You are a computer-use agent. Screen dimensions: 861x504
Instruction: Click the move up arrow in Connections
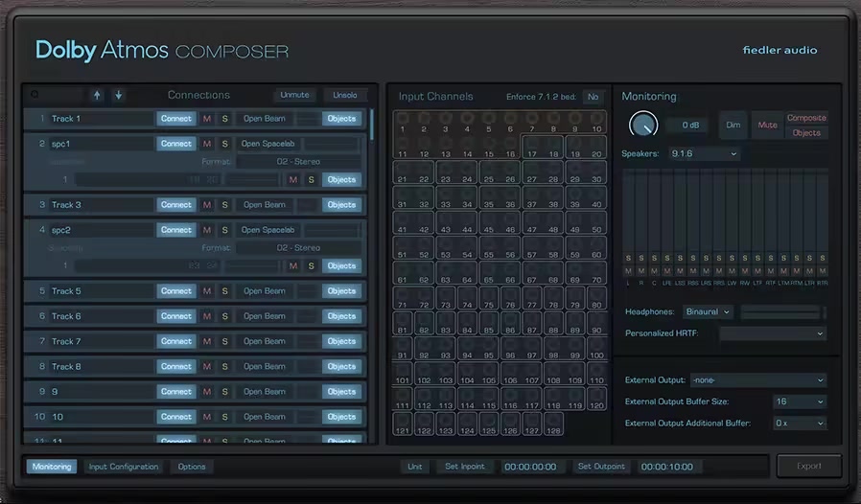[97, 95]
